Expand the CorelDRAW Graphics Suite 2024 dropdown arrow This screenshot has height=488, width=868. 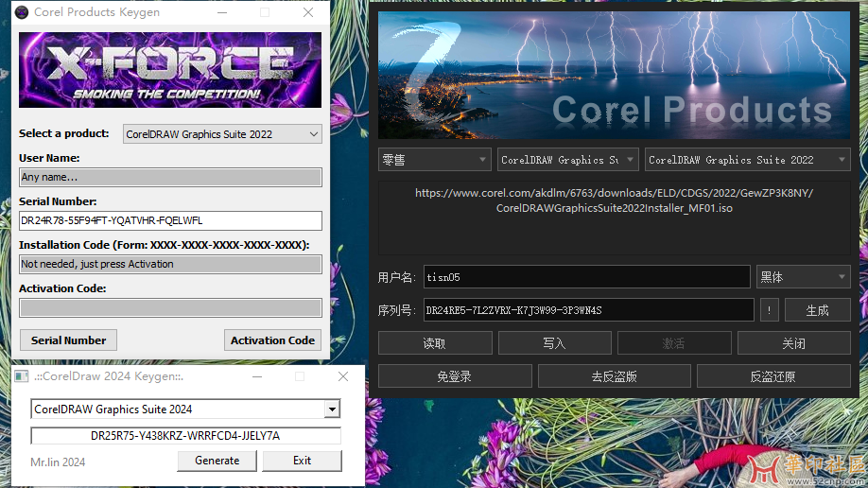(x=332, y=410)
